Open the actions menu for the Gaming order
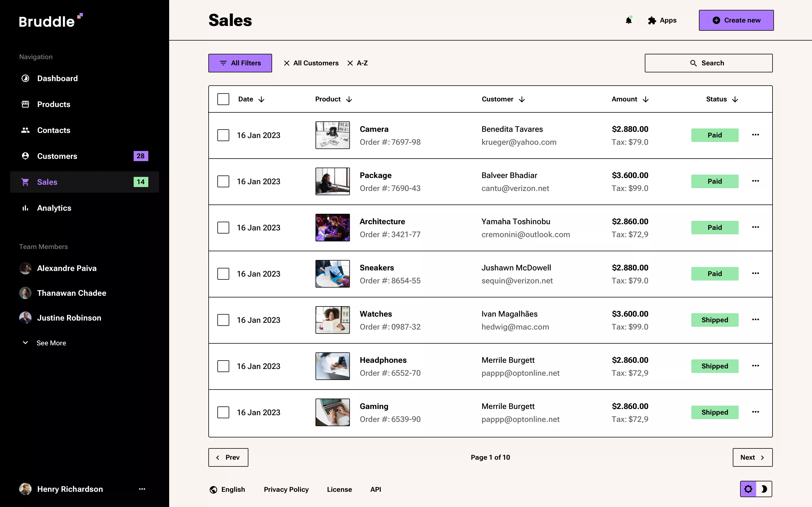Screen dimensions: 812x507 coord(756,412)
